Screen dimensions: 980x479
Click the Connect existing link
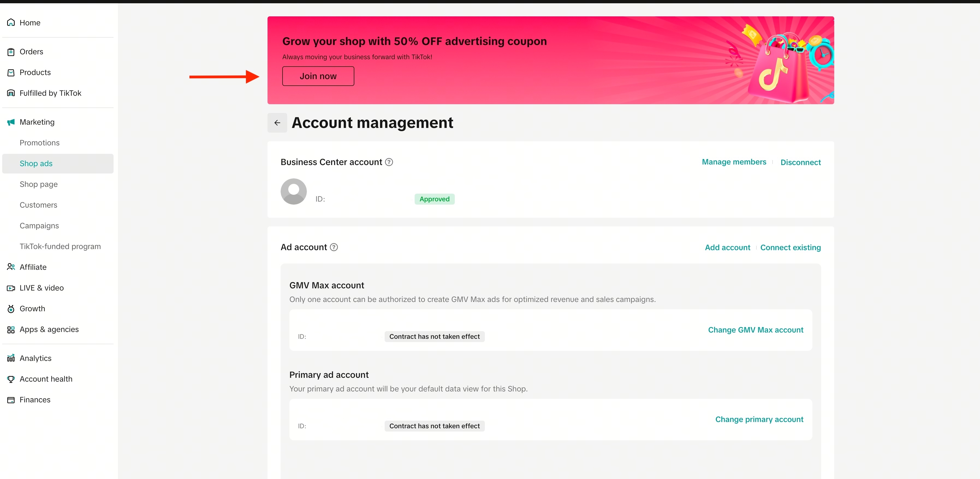791,247
